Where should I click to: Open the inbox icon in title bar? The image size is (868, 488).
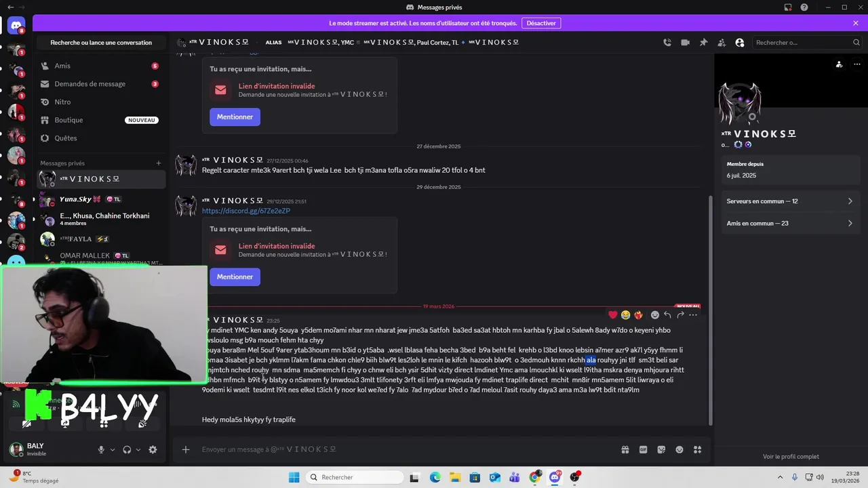788,7
